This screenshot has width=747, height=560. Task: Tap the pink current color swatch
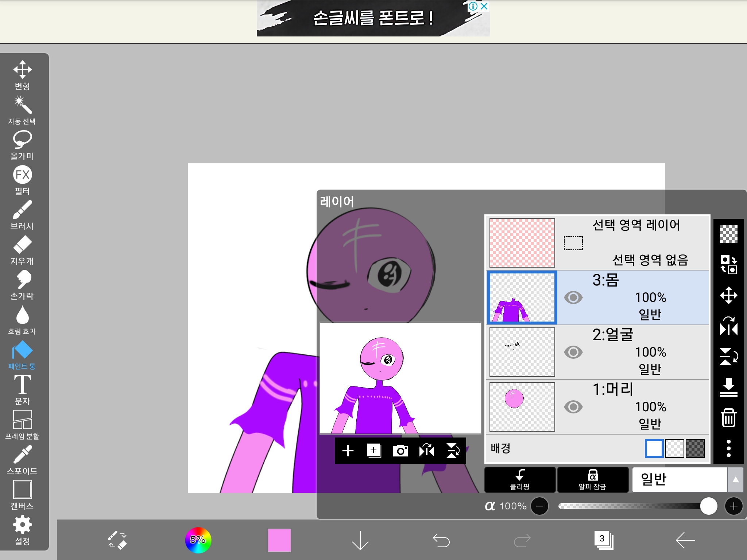tap(279, 540)
